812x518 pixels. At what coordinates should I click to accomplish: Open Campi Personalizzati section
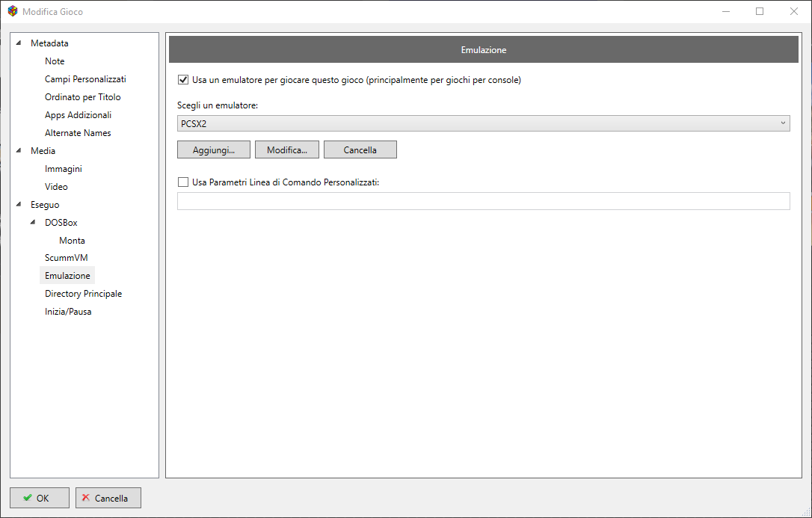pyautogui.click(x=85, y=79)
